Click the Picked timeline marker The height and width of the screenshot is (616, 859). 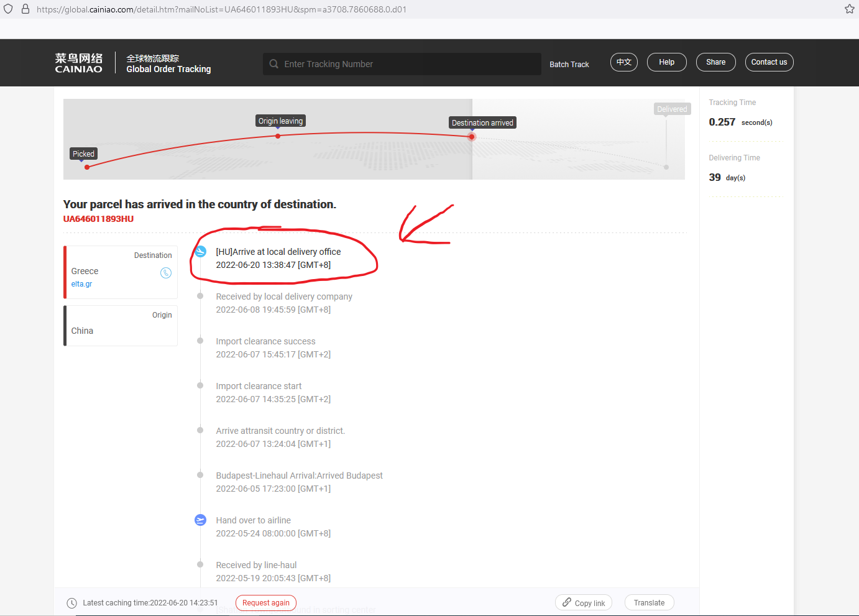point(84,154)
